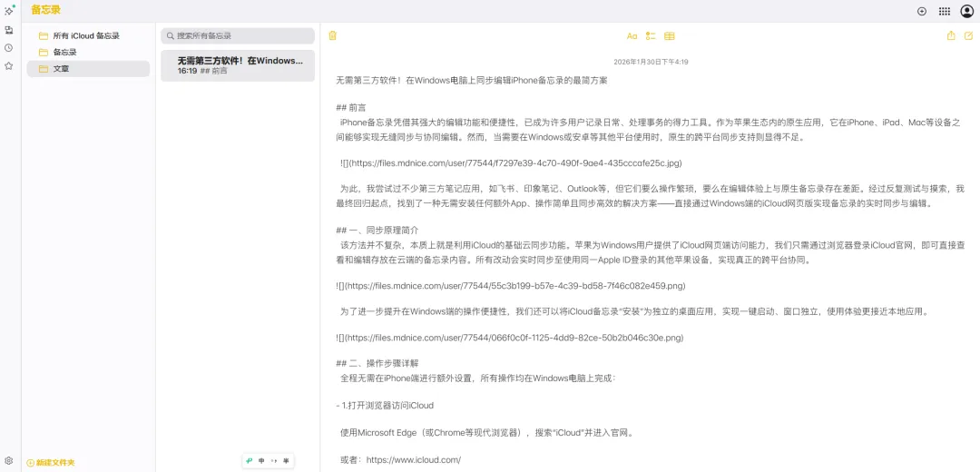The image size is (980, 472).
Task: Click the share note icon
Action: (951, 35)
